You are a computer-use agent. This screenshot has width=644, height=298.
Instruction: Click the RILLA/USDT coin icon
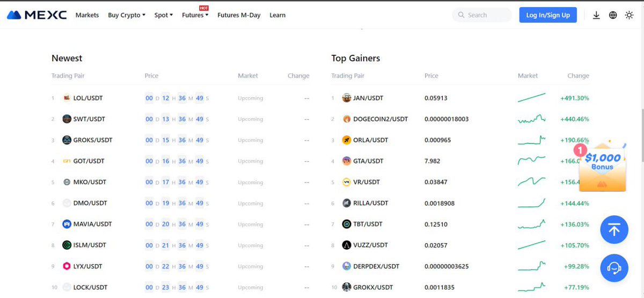pyautogui.click(x=347, y=203)
